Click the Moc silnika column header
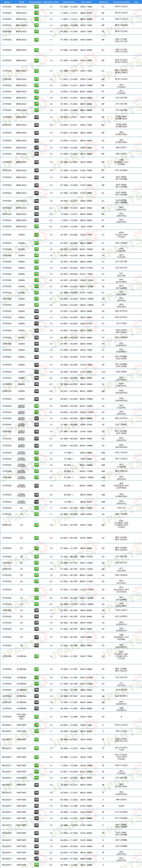Screen dimensions: 142x868 86,2
